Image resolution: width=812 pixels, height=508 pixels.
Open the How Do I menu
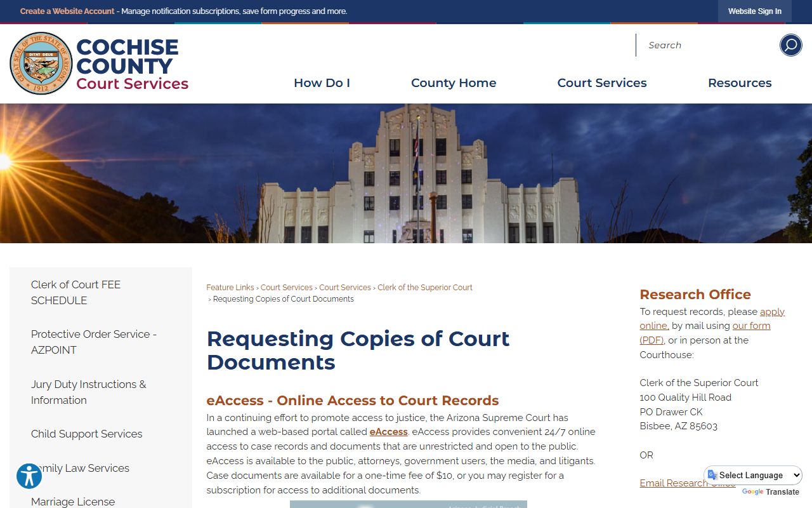(x=322, y=83)
